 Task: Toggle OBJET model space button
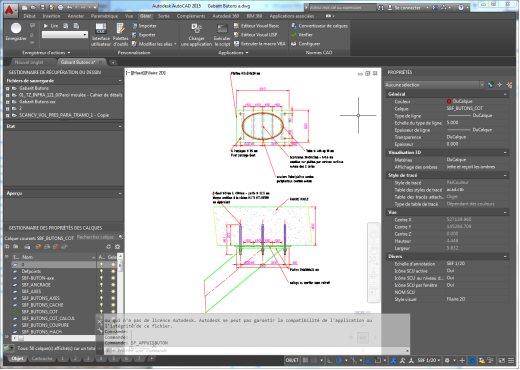point(292,360)
